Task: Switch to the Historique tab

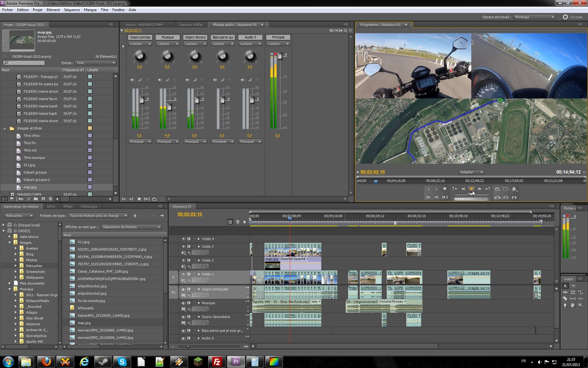Action: (89, 206)
